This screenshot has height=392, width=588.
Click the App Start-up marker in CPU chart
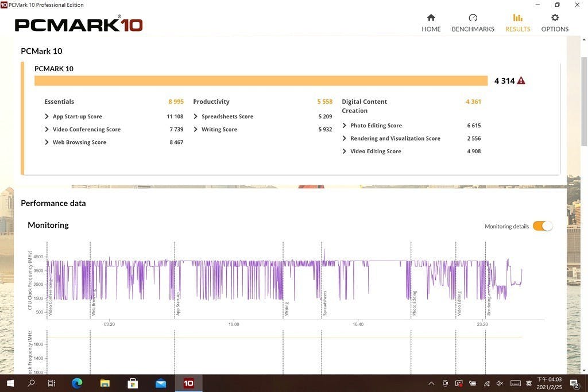178,304
